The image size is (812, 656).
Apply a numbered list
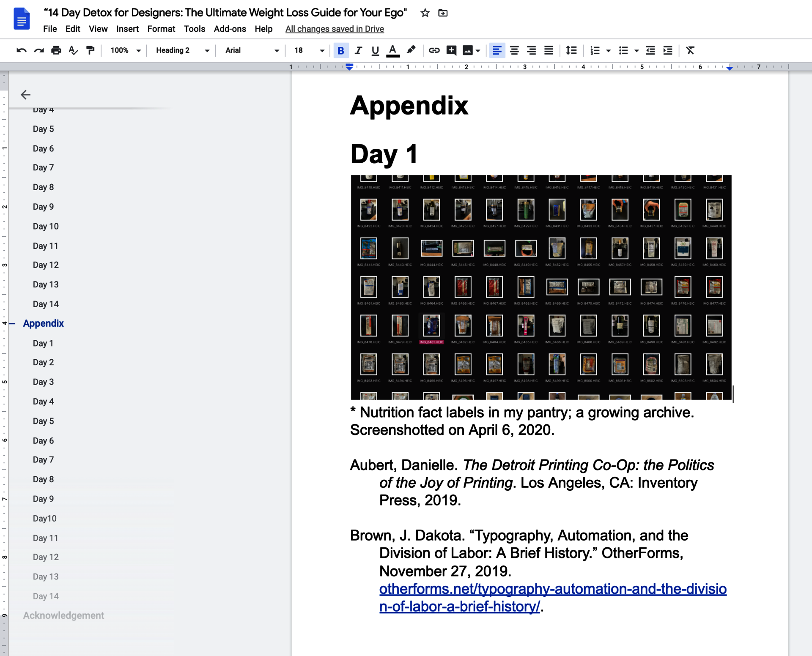click(x=595, y=51)
